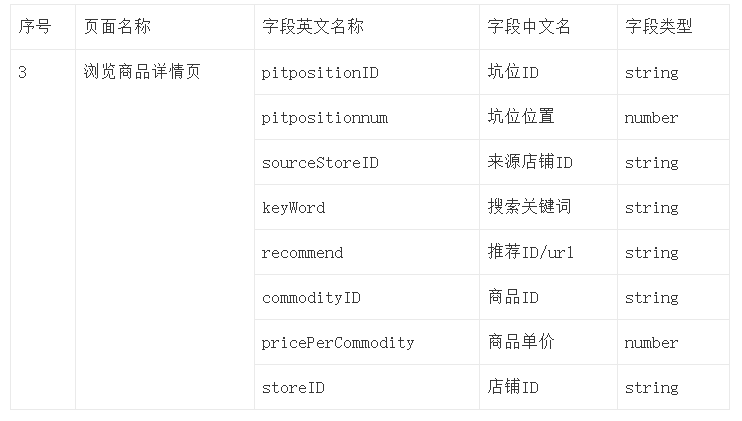This screenshot has width=742, height=421.
Task: Select the commodityID field name
Action: tap(311, 297)
